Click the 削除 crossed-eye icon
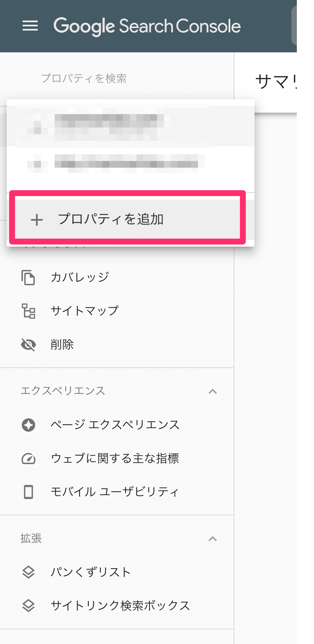The width and height of the screenshot is (314, 644). point(28,345)
